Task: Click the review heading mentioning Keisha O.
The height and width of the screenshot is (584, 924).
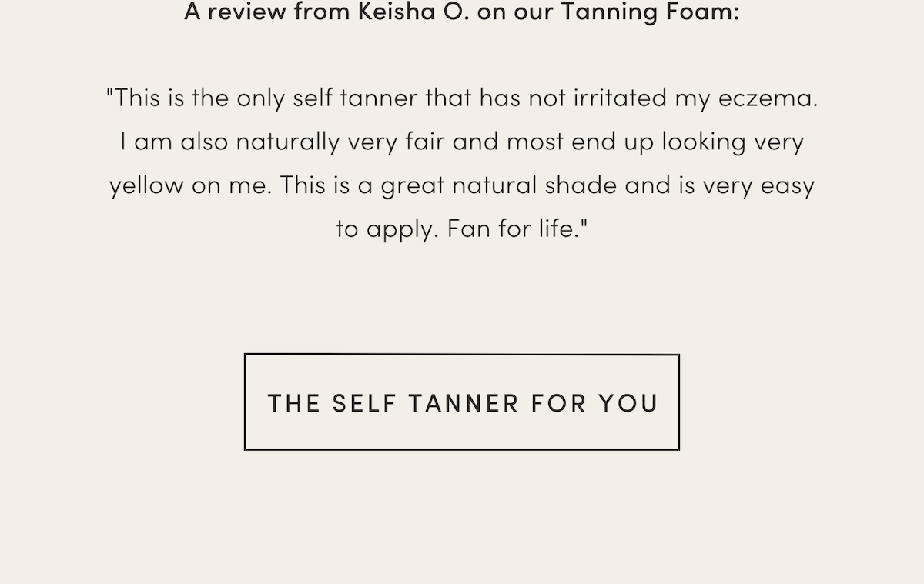Action: [461, 12]
